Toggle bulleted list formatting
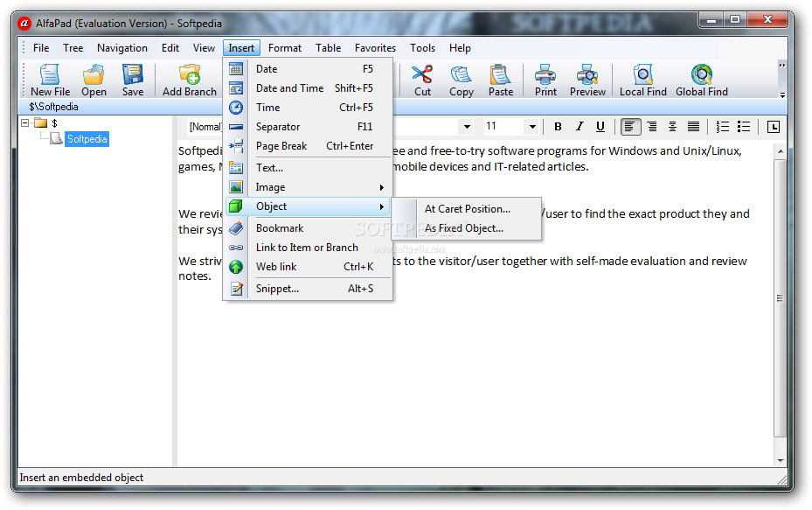The image size is (812, 510). click(x=744, y=127)
